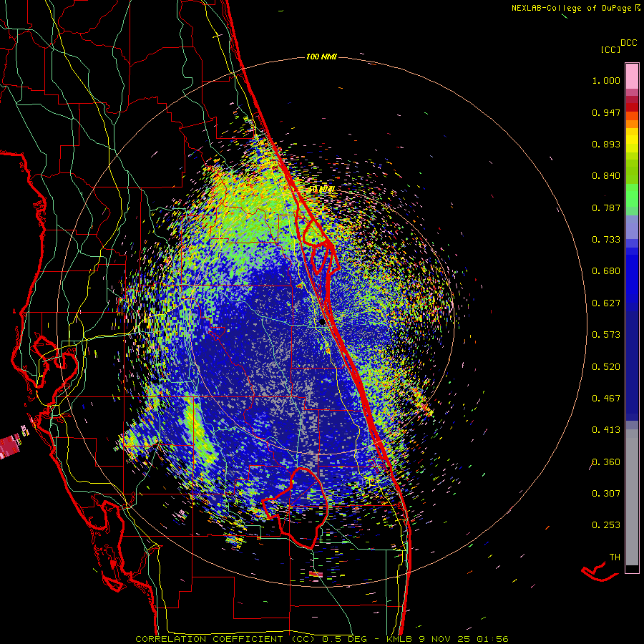Click the DCC label above color bar
Screen dimensions: 644x644
click(x=629, y=43)
